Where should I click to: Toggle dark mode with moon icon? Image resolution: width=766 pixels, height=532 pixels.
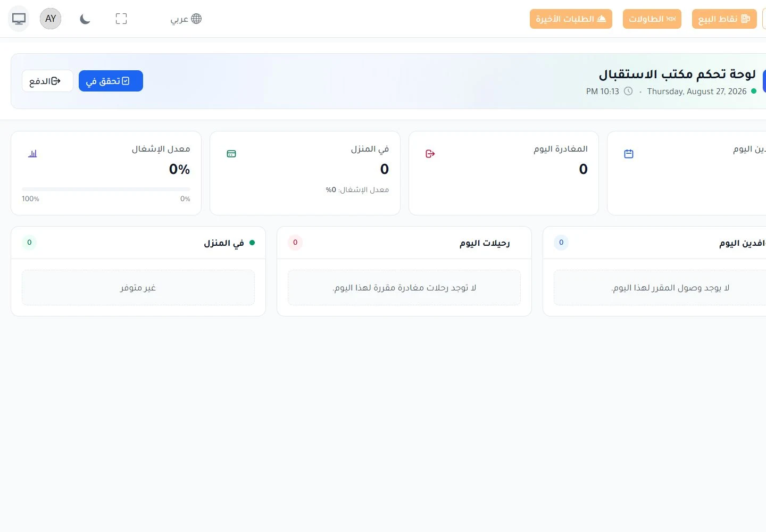[85, 19]
